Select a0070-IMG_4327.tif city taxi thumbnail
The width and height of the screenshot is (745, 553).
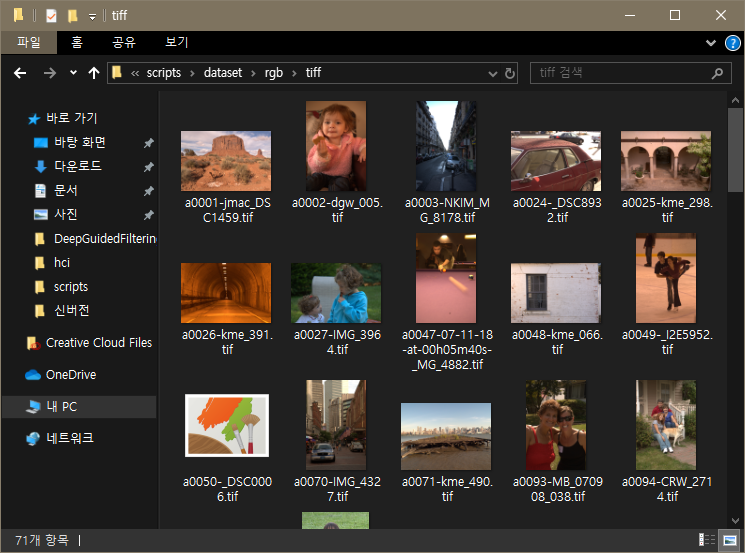336,425
